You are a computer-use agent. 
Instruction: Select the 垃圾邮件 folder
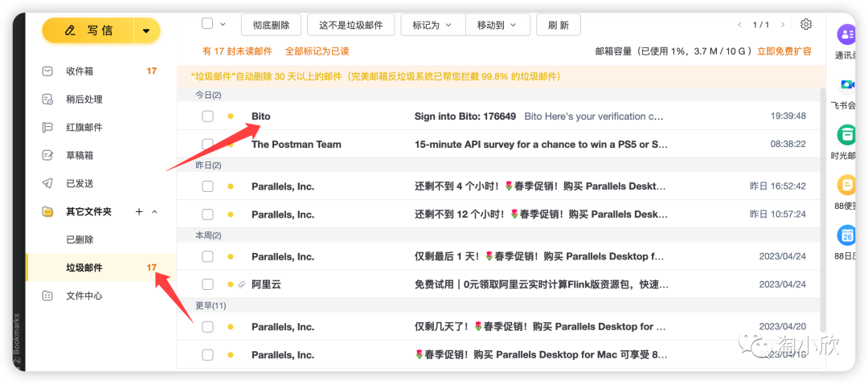click(101, 268)
